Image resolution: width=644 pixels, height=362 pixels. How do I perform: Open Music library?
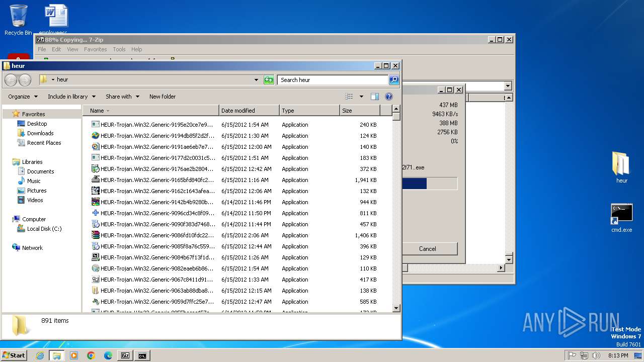34,181
